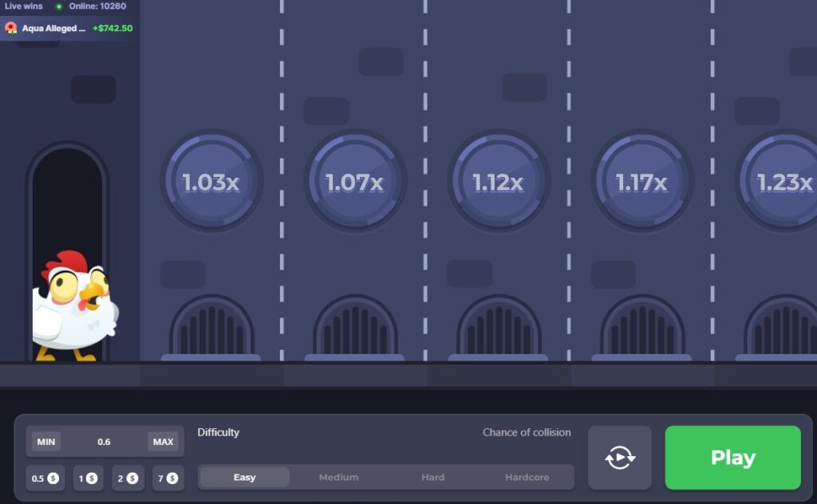Set bet to MAX

pos(163,442)
